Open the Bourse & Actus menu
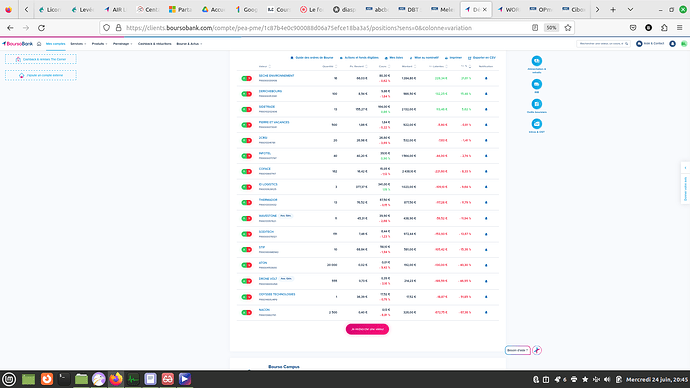The image size is (690, 388). click(189, 44)
